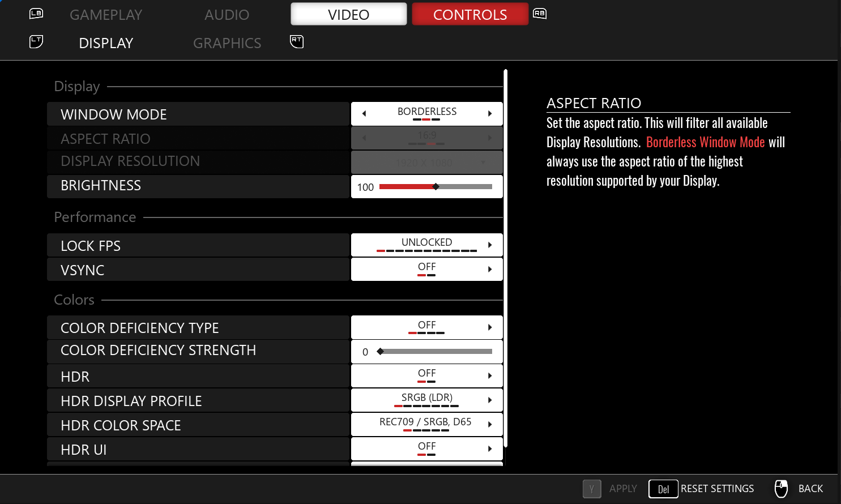Click the RT trigger icon beside GRAPHICS
Viewport: 841px width, 504px height.
297,41
